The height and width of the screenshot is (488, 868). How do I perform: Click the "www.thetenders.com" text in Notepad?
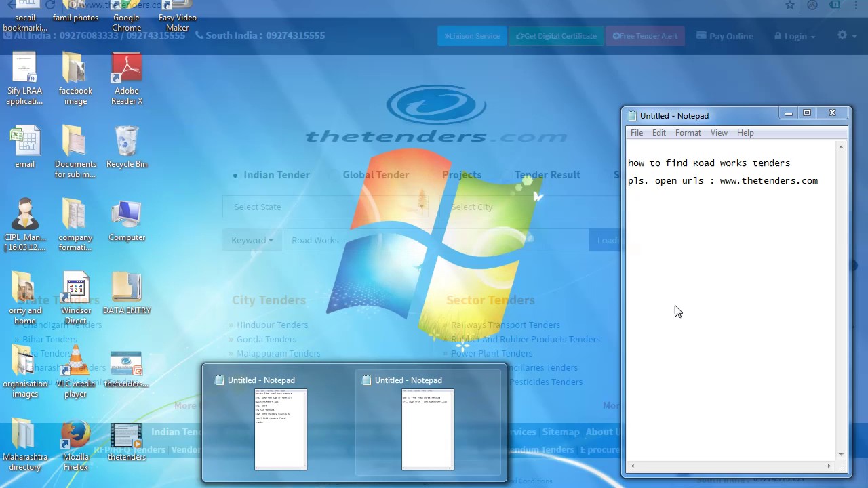tap(768, 181)
